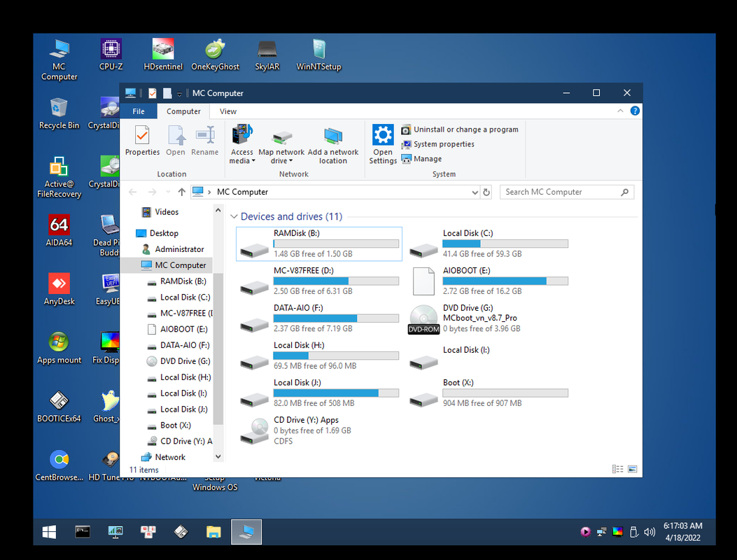Select the Active@ FileRecovery desktop icon
Viewport: 737px width, 560px height.
pos(59,177)
